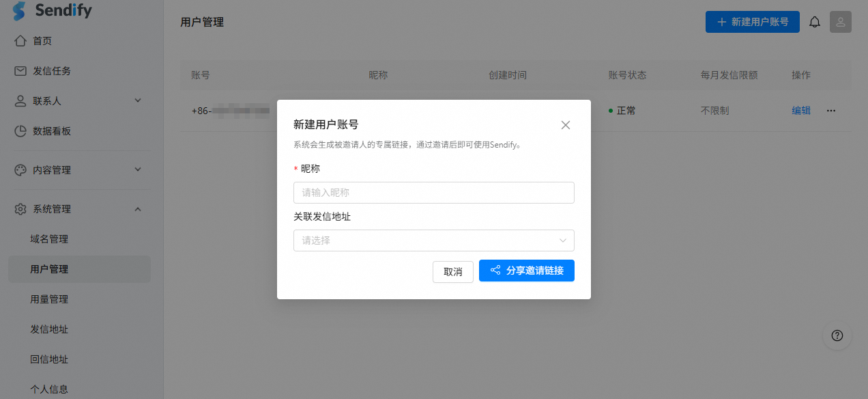Click the palette icon for 内容管理
The height and width of the screenshot is (399, 868).
tap(20, 170)
